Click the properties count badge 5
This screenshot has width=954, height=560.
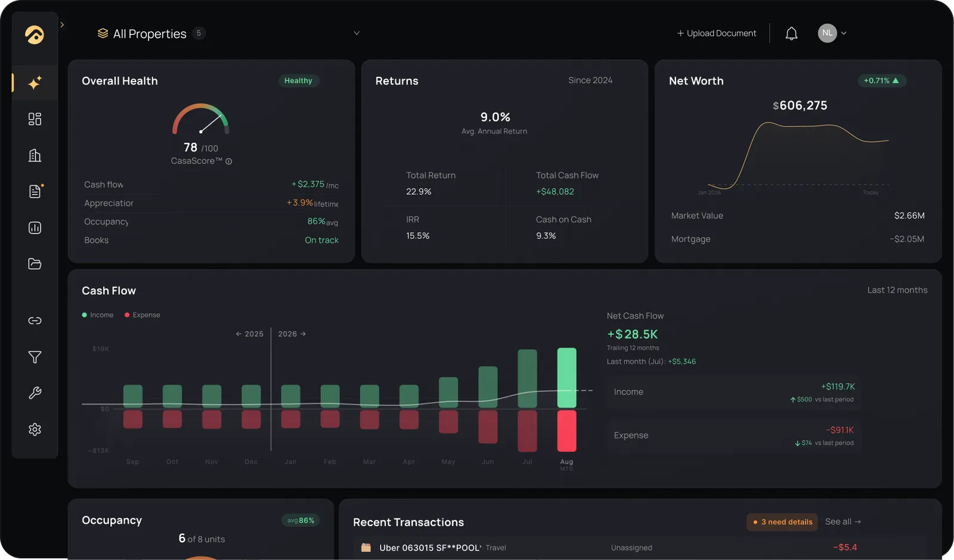199,33
